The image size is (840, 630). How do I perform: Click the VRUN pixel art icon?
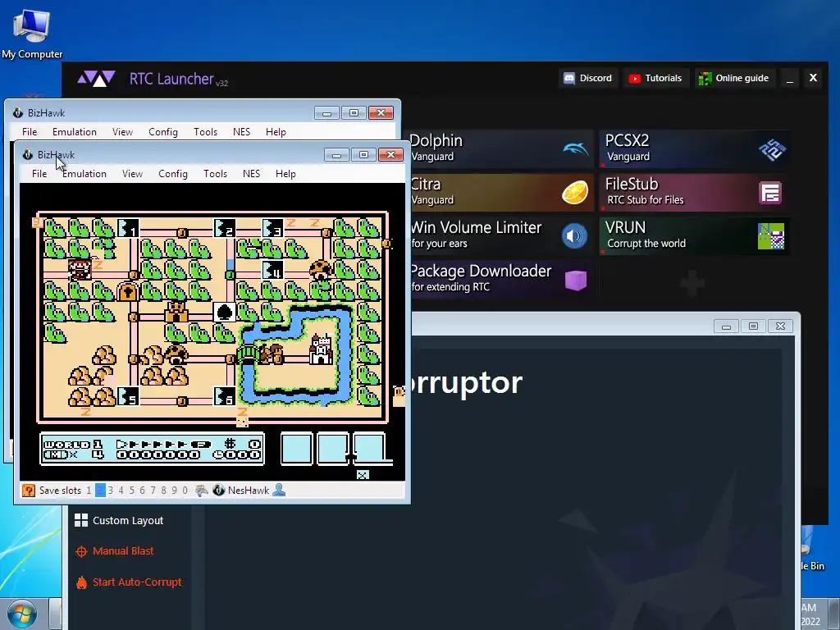pyautogui.click(x=771, y=236)
